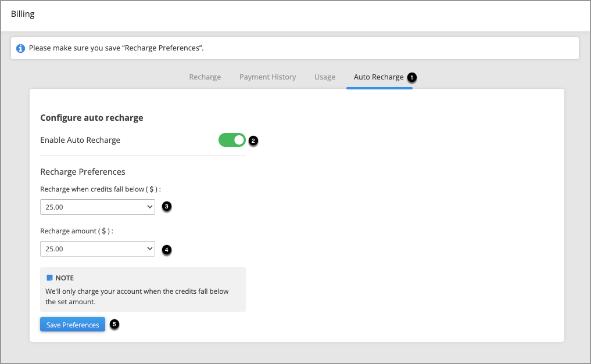Click the Billing page title
This screenshot has height=364, width=591.
23,14
